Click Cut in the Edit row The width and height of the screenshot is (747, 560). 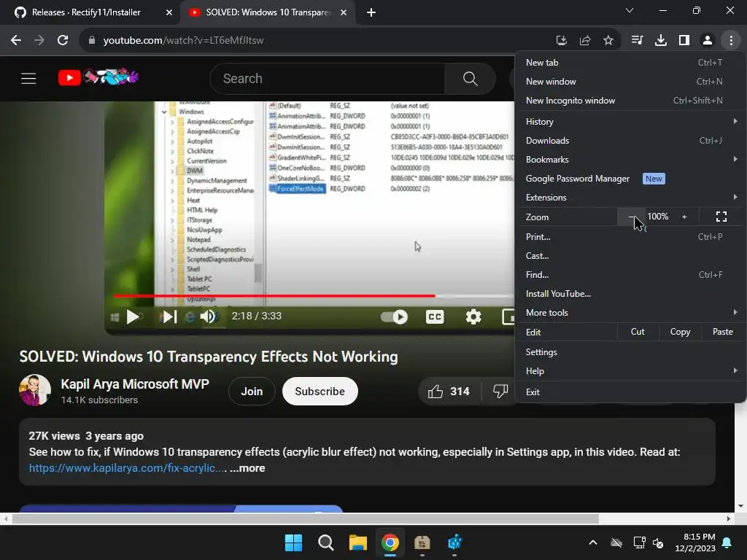(638, 332)
